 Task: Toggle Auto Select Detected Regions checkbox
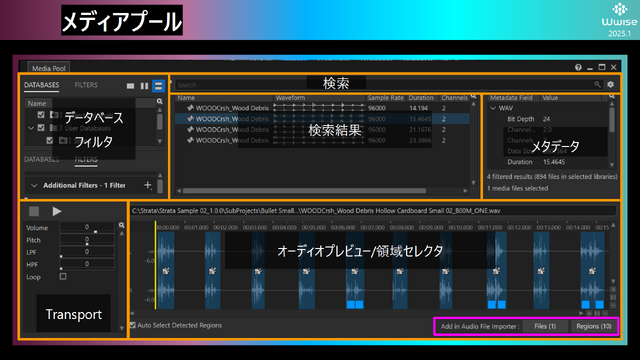[x=133, y=325]
